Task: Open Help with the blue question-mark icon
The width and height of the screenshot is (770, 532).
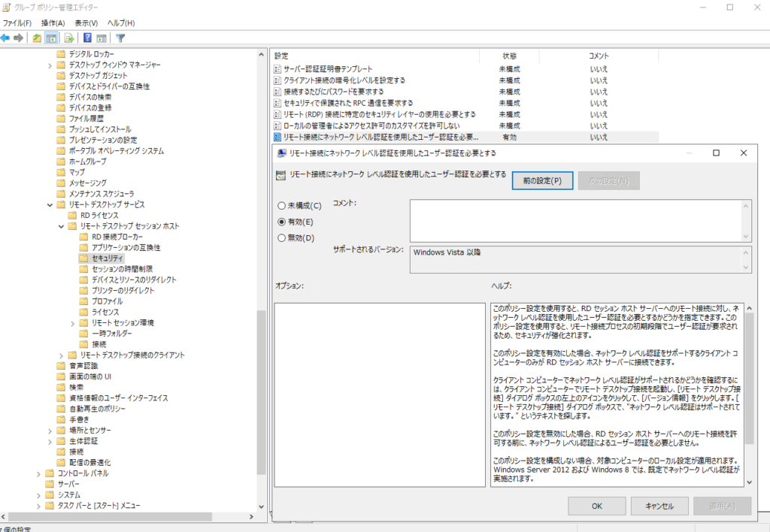Action: pos(87,38)
